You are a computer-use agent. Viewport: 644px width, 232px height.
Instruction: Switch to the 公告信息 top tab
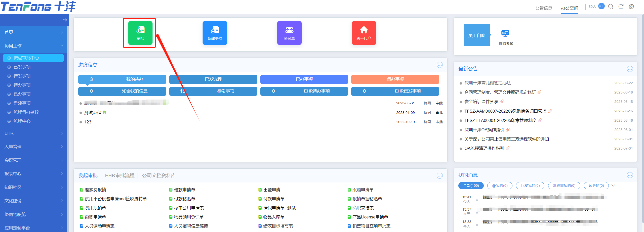tap(544, 8)
